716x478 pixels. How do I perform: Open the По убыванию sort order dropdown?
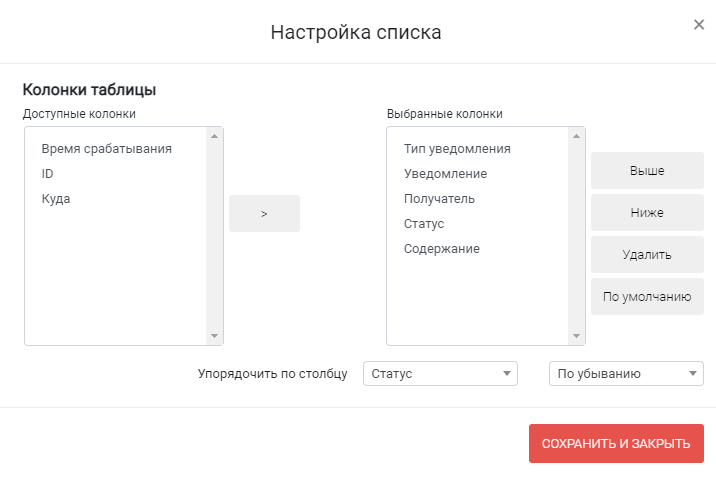pyautogui.click(x=626, y=373)
